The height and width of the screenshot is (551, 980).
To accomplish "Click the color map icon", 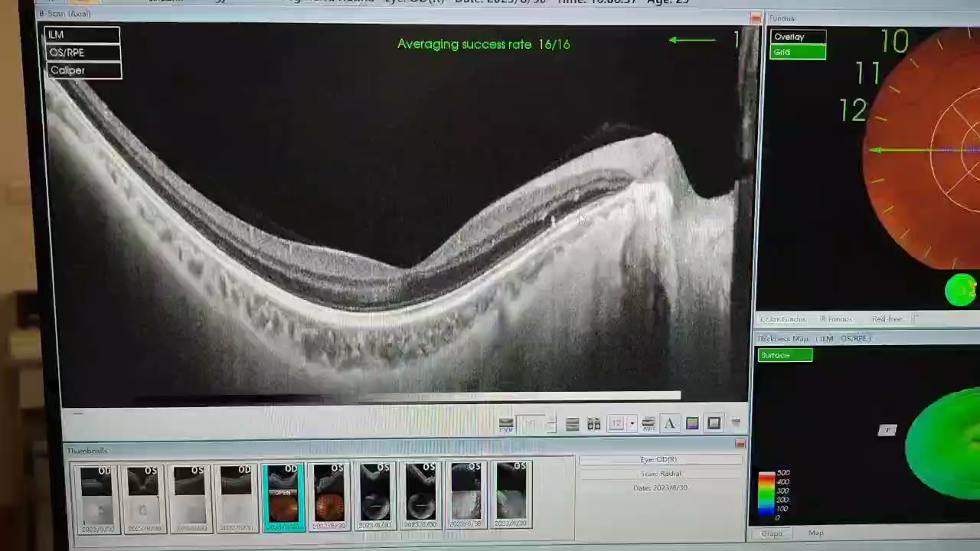I will coord(692,424).
